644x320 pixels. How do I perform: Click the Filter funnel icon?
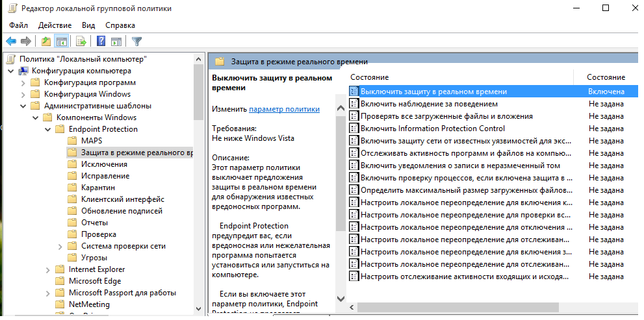136,42
